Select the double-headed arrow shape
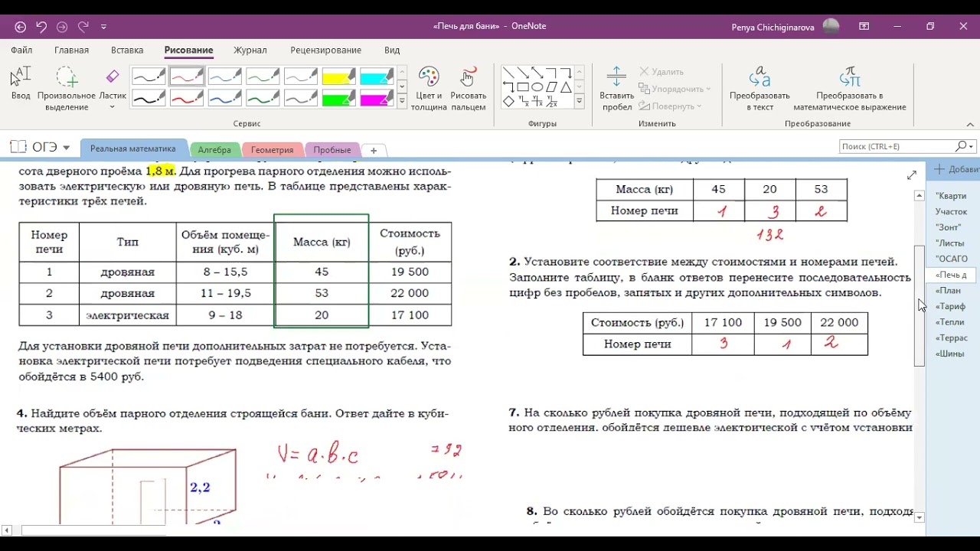 537,73
